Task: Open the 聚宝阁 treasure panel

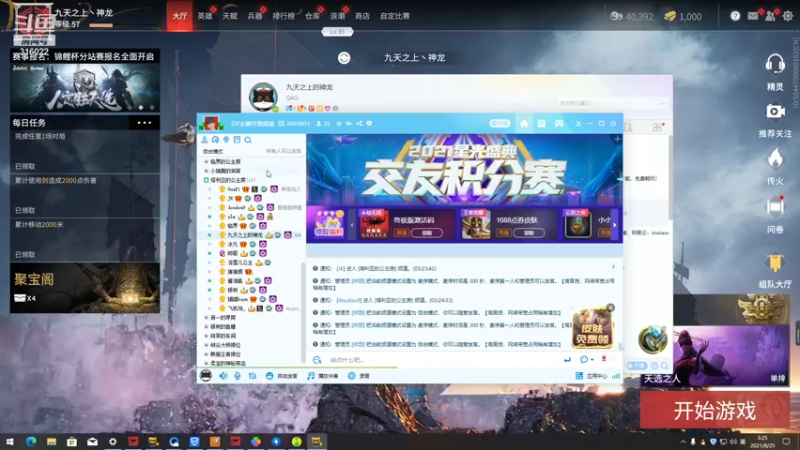Action: click(85, 288)
